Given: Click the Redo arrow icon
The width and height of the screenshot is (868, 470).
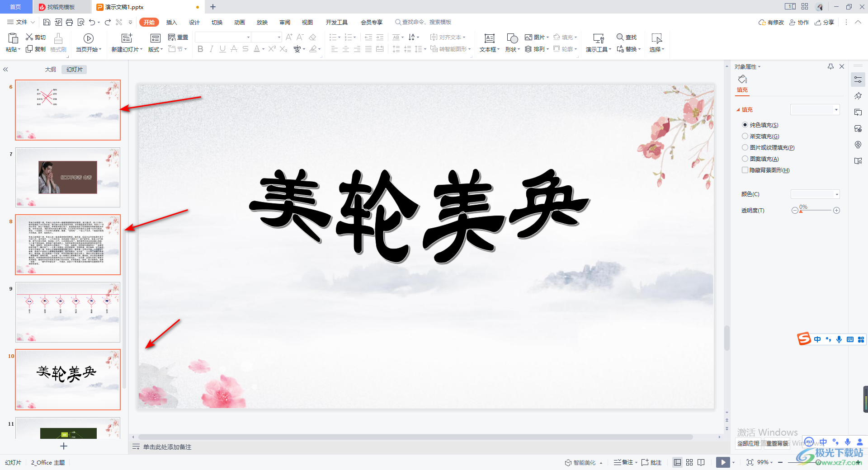Looking at the screenshot, I should [x=108, y=22].
